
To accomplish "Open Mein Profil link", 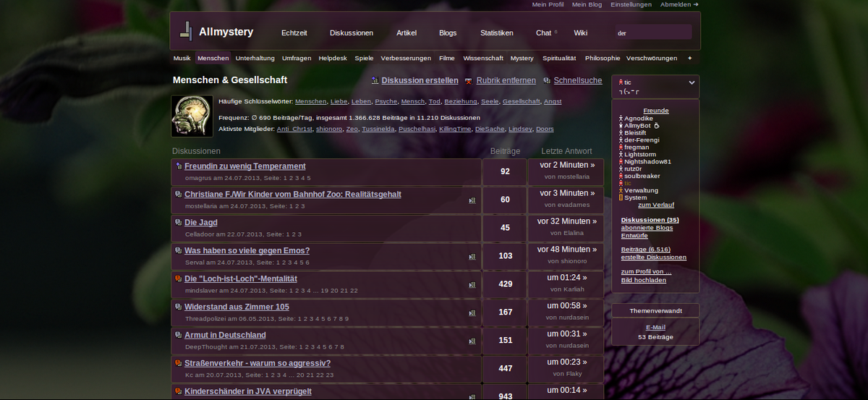I will click(x=548, y=4).
